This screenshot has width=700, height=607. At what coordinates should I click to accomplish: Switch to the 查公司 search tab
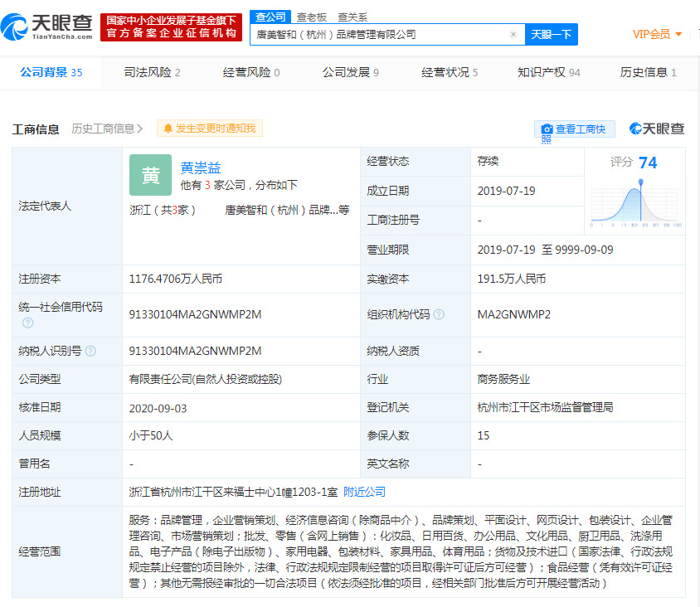[x=270, y=17]
